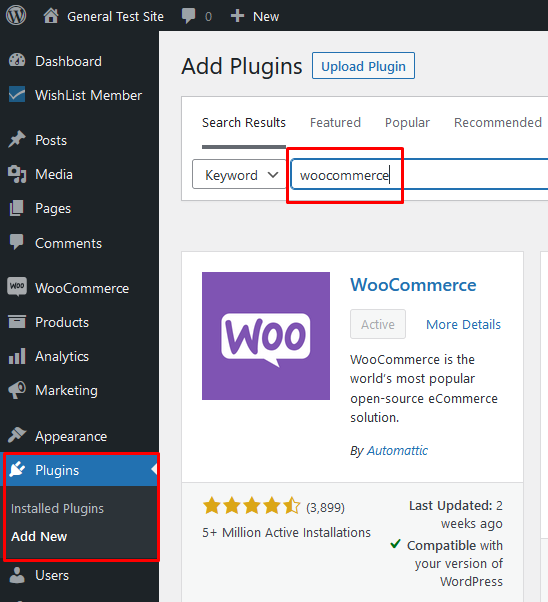
Task: Switch to the Featured tab
Action: 335,122
